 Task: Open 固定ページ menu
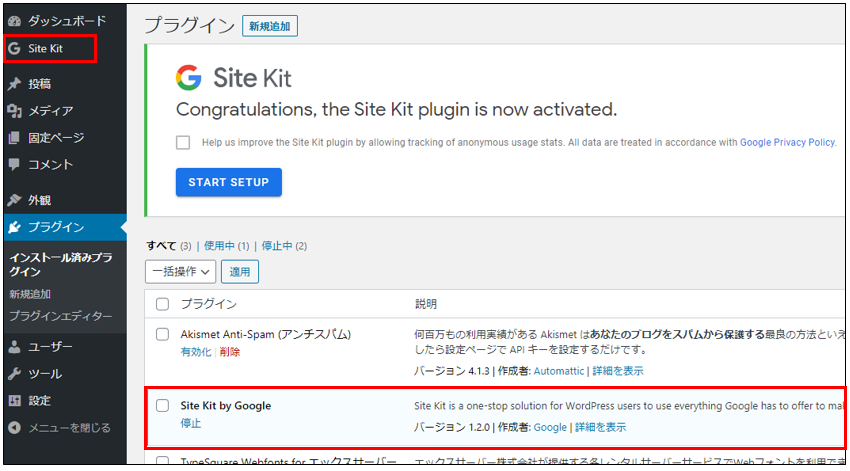click(x=56, y=138)
